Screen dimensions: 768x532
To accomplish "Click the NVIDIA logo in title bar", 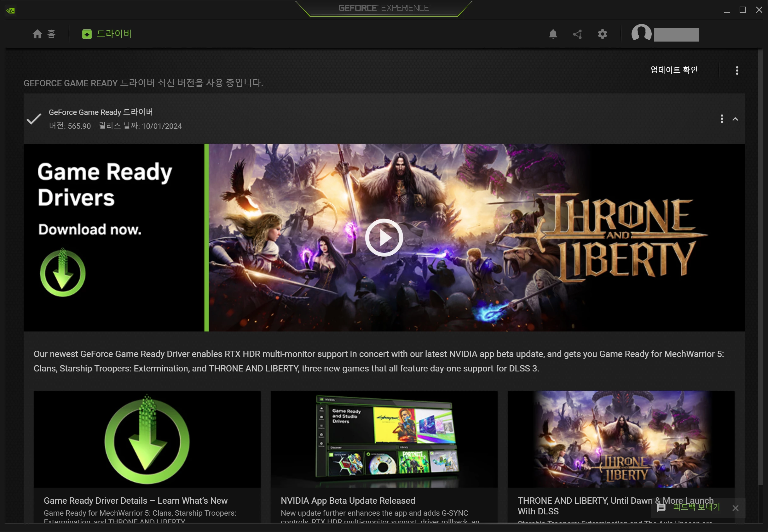I will (x=10, y=10).
